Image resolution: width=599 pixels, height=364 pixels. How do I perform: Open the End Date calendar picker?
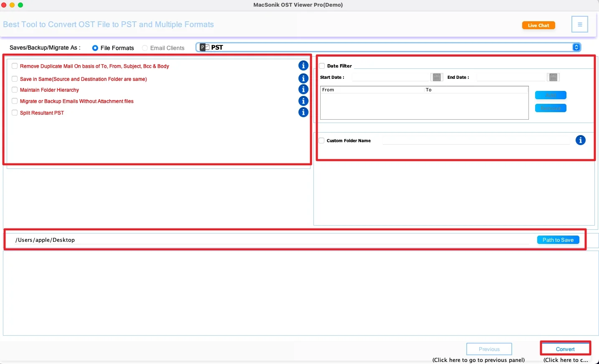(553, 77)
